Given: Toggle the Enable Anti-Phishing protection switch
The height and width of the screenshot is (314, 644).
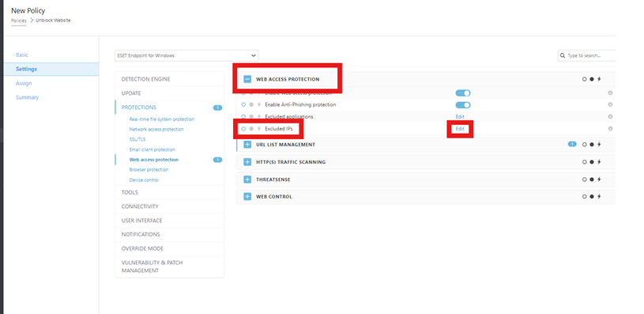Looking at the screenshot, I should point(463,105).
